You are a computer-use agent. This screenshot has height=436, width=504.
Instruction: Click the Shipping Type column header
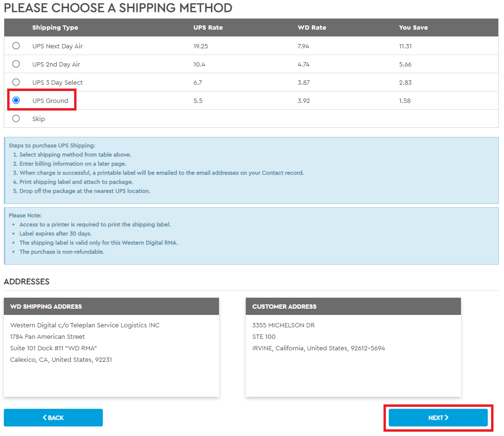pyautogui.click(x=55, y=28)
